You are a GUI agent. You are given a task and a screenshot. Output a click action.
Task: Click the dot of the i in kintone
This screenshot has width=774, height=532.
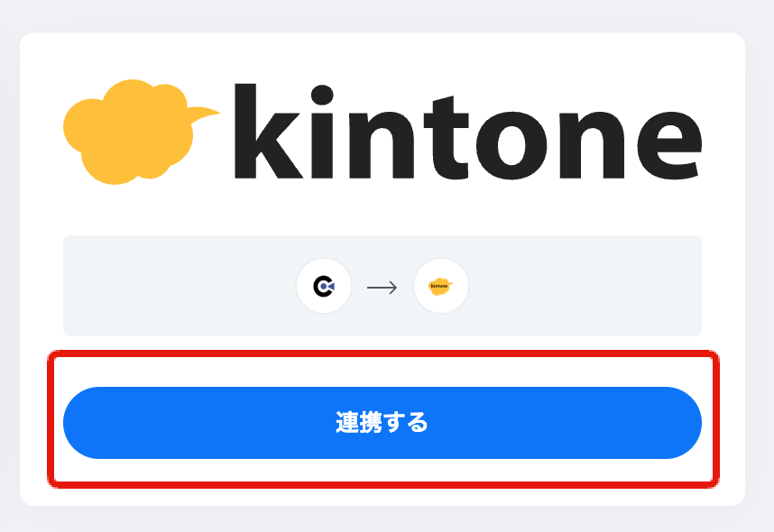pyautogui.click(x=322, y=95)
